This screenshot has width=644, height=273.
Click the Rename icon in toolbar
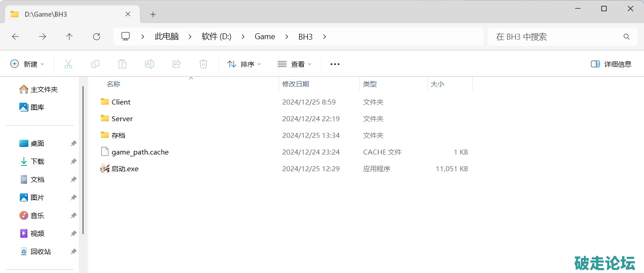149,64
